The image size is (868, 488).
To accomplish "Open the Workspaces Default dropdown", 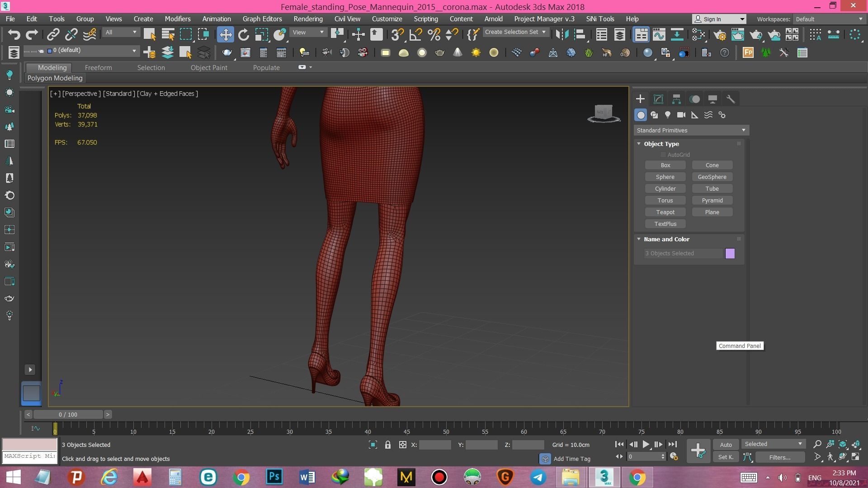I will (x=829, y=19).
